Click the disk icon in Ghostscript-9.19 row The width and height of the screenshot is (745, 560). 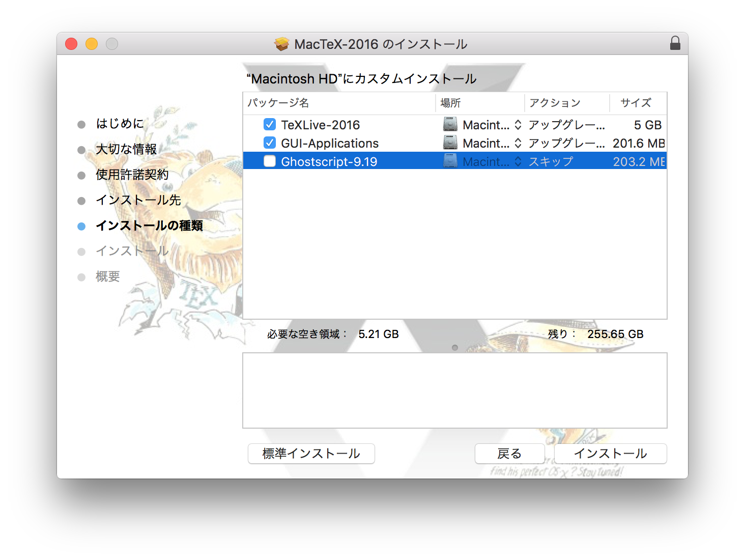450,161
